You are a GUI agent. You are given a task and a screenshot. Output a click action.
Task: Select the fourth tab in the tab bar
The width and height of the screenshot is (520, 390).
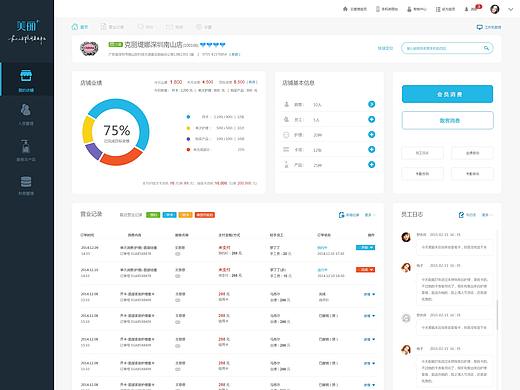(175, 27)
